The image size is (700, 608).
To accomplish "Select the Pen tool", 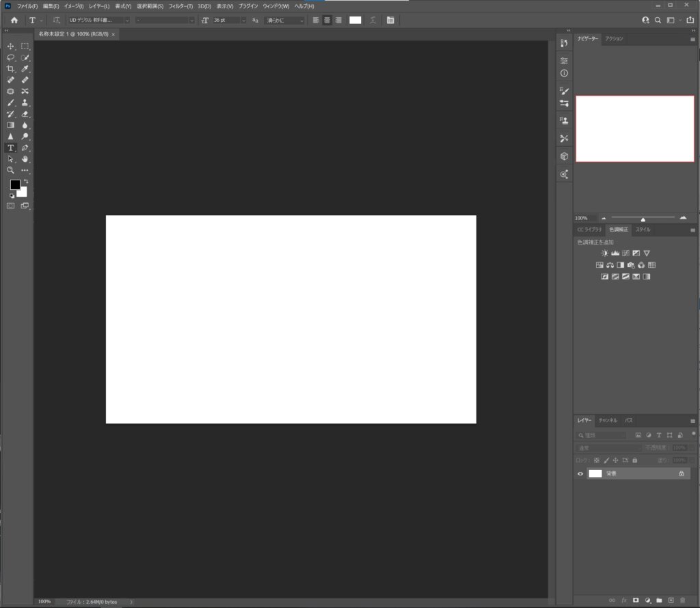I will coord(25,148).
